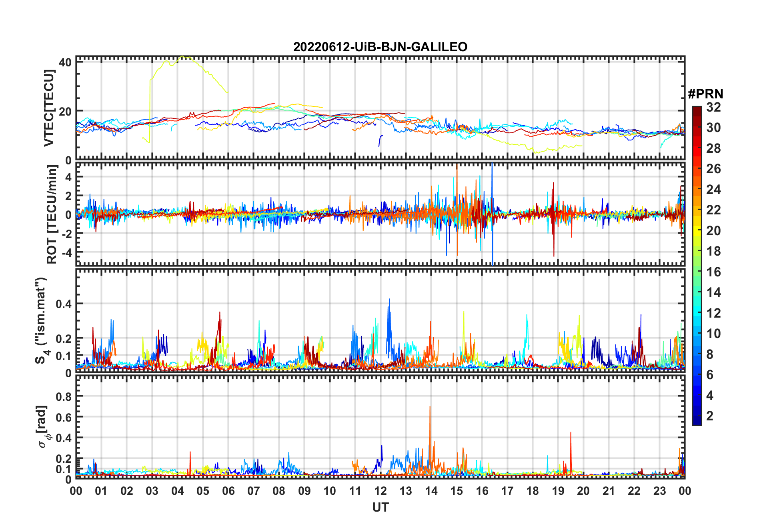Image resolution: width=761 pixels, height=532 pixels.
Task: Click the yellow-green VTEC peak near 04 UT
Action: click(x=182, y=57)
